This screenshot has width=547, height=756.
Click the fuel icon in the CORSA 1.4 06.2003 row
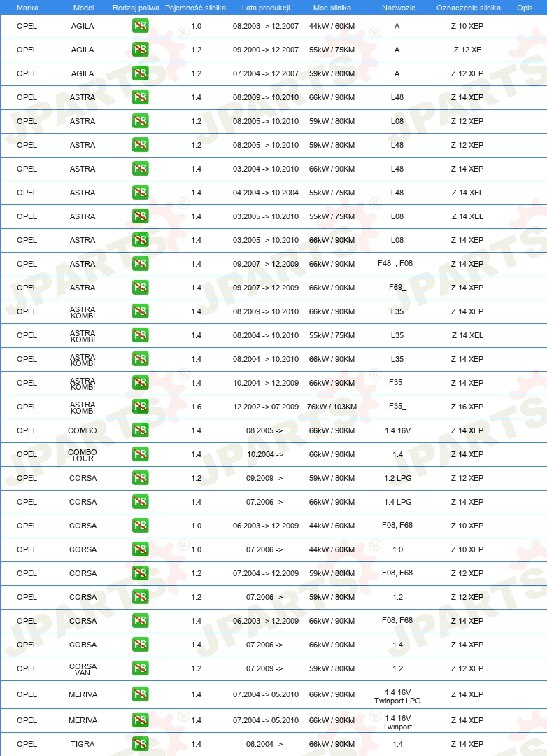140,620
